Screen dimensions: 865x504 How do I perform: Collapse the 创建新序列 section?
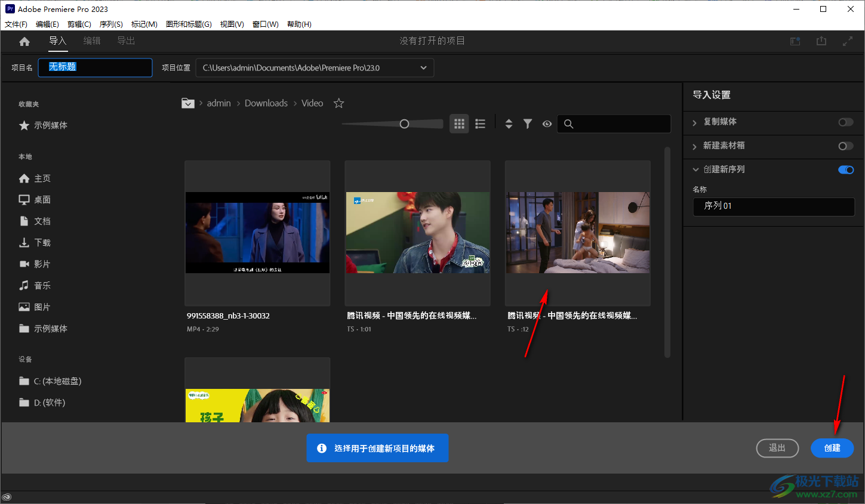click(695, 169)
